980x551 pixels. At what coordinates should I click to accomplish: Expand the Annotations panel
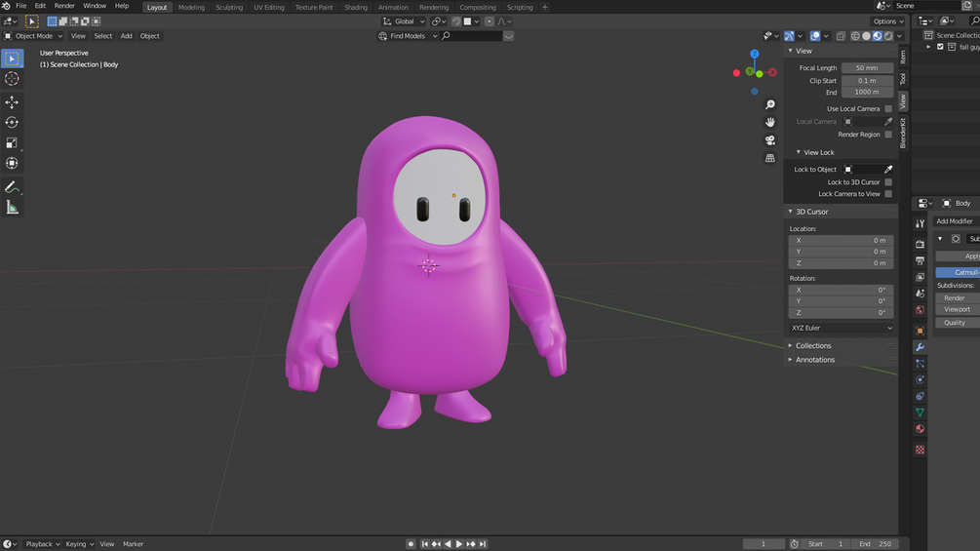814,360
